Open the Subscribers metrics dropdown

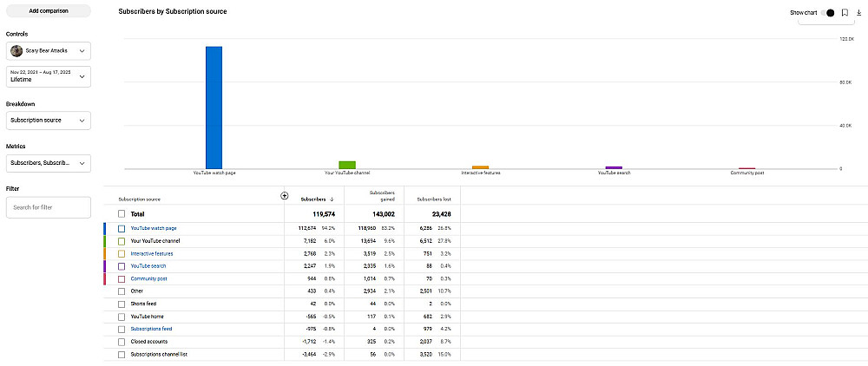click(x=49, y=163)
